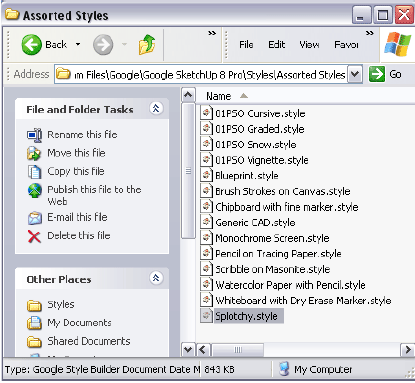This screenshot has height=383, width=415.
Task: Open Shared Documents in Other Places
Action: [89, 341]
